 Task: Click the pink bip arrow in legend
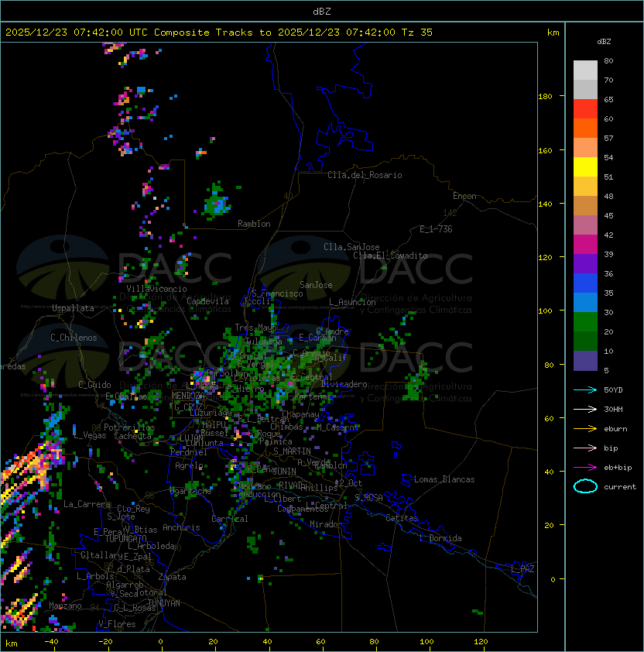[x=585, y=448]
